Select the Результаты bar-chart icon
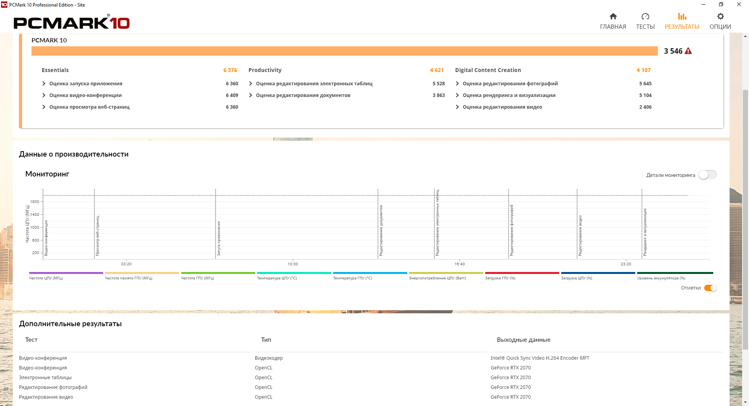749x406 pixels. (x=682, y=16)
